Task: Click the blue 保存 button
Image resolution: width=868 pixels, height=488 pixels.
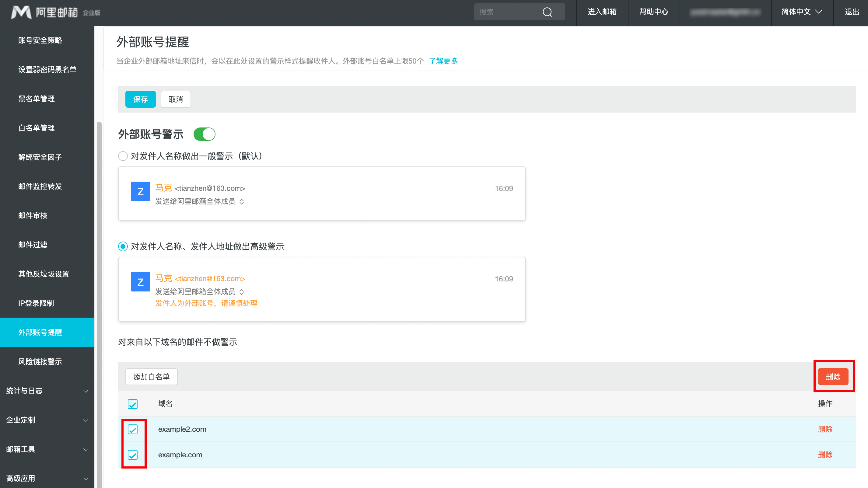Action: [x=140, y=99]
